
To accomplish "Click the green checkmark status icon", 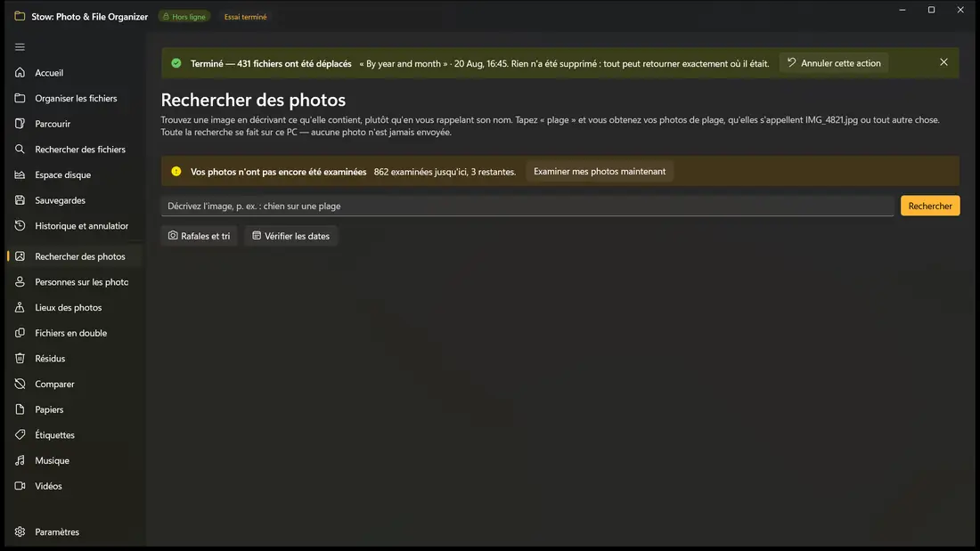I will (176, 63).
